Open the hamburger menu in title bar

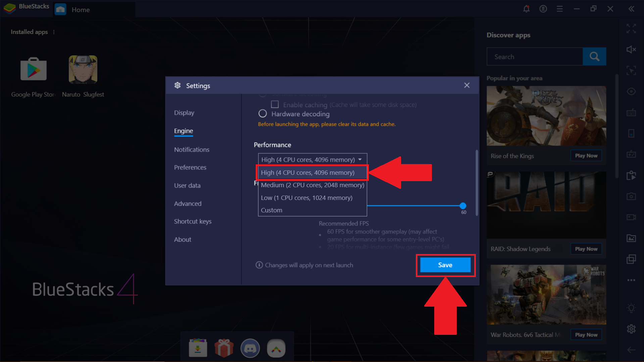[x=560, y=9]
